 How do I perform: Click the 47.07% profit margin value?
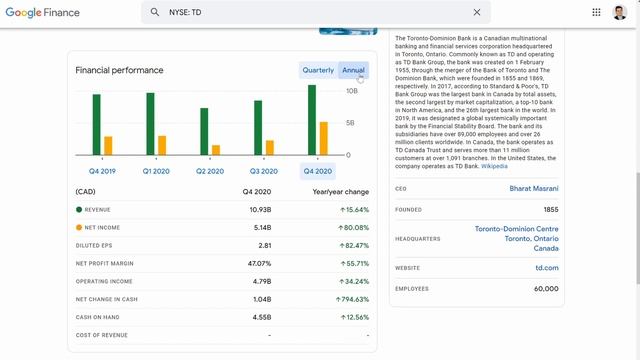click(259, 264)
